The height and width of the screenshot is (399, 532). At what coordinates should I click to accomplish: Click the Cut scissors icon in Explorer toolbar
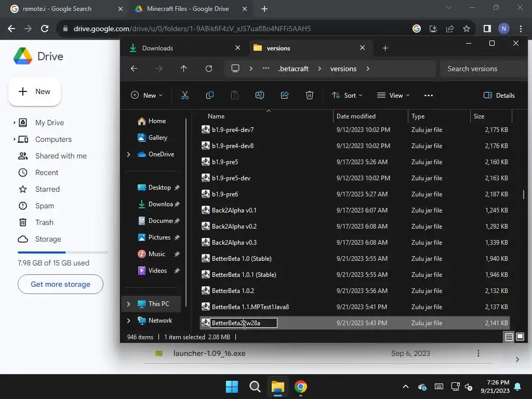point(185,96)
